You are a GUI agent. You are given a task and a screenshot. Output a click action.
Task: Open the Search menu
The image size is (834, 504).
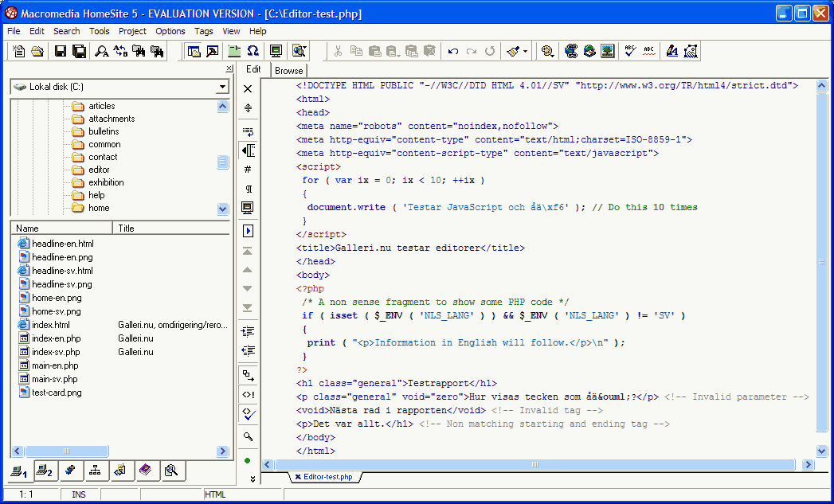click(66, 31)
